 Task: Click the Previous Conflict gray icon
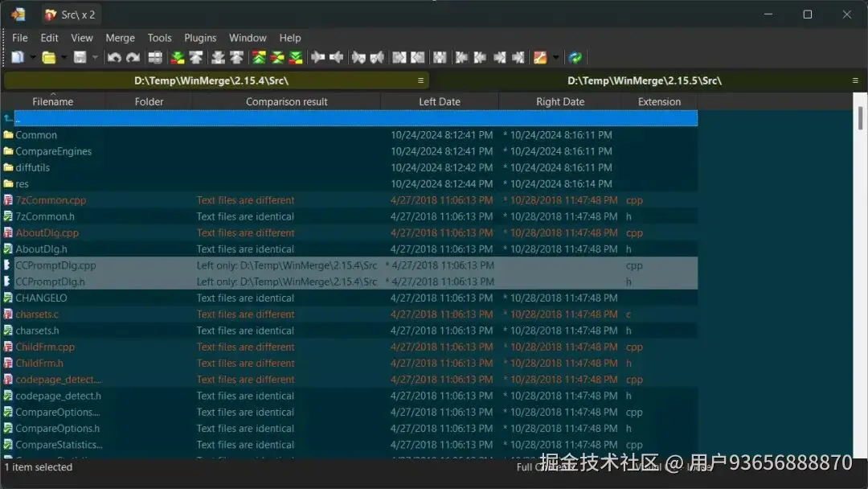click(x=236, y=57)
